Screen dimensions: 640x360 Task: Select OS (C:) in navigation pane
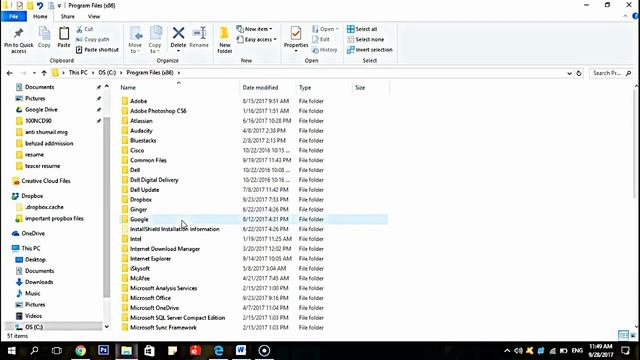pyautogui.click(x=33, y=327)
